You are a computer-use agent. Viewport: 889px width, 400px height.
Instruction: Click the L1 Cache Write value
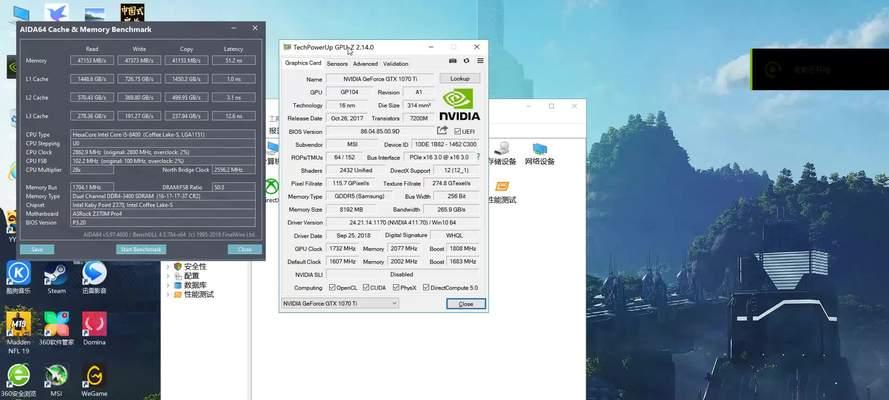click(x=139, y=79)
